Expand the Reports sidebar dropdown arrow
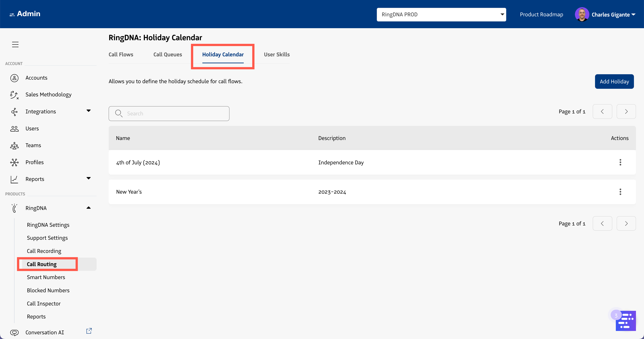Viewport: 644px width, 339px height. [x=89, y=178]
